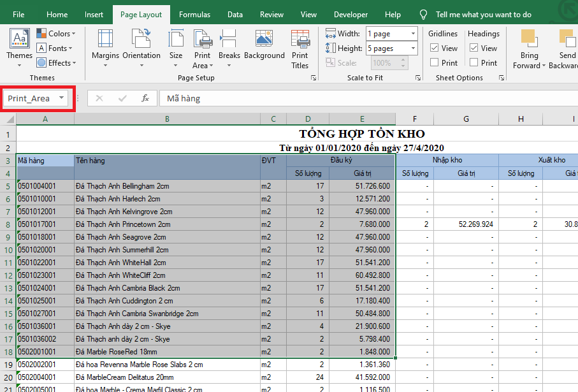Open the theme Colors palette

[56, 33]
